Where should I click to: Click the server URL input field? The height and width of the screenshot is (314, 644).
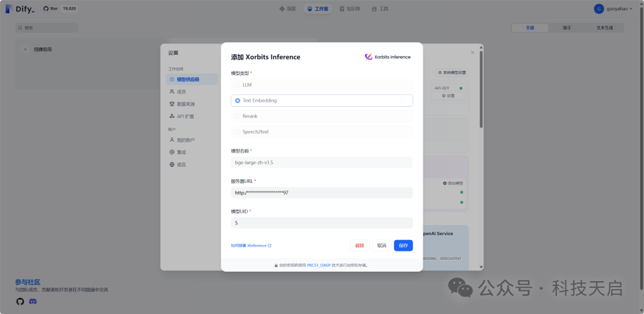pos(321,192)
